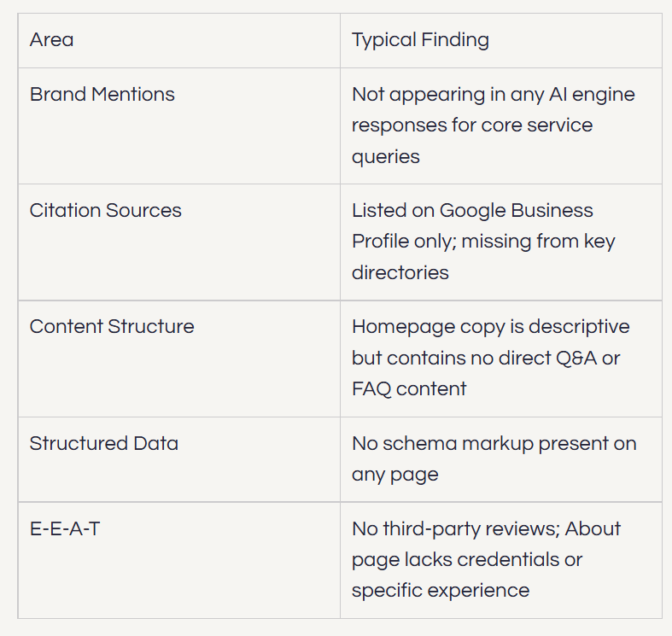
Task: Click the word 'queries' in Brand Mentions row
Action: [x=386, y=157]
